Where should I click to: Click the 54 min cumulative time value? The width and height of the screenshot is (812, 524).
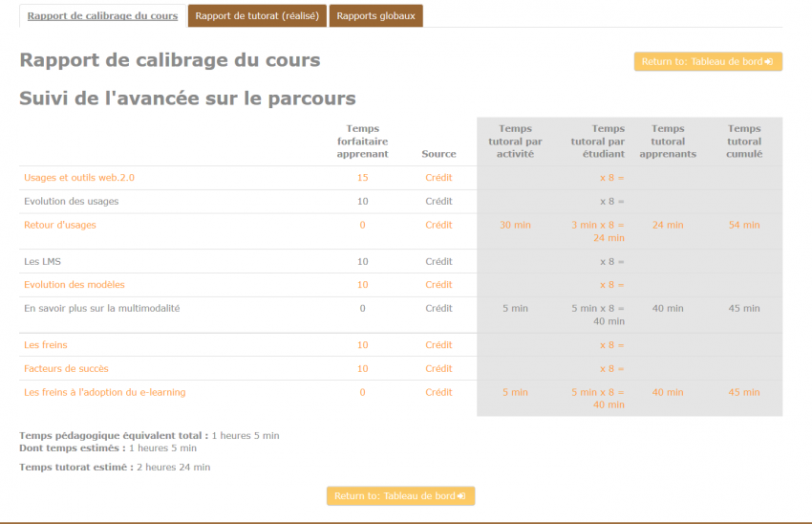(744, 226)
